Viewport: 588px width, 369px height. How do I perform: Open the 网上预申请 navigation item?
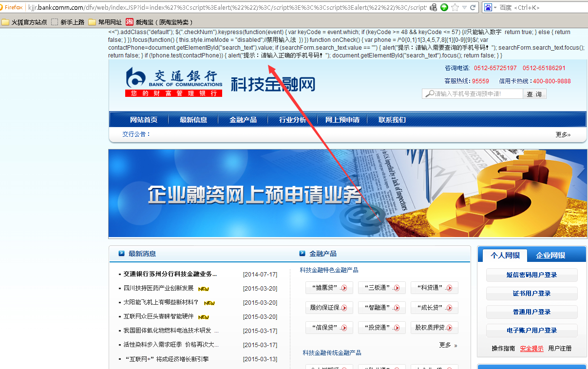342,120
